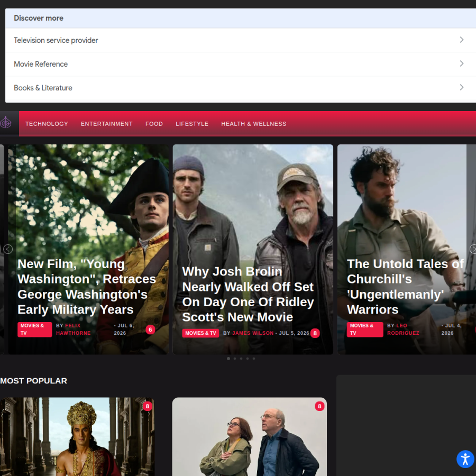Open the accessibility widget button
The height and width of the screenshot is (476, 476).
(465, 459)
